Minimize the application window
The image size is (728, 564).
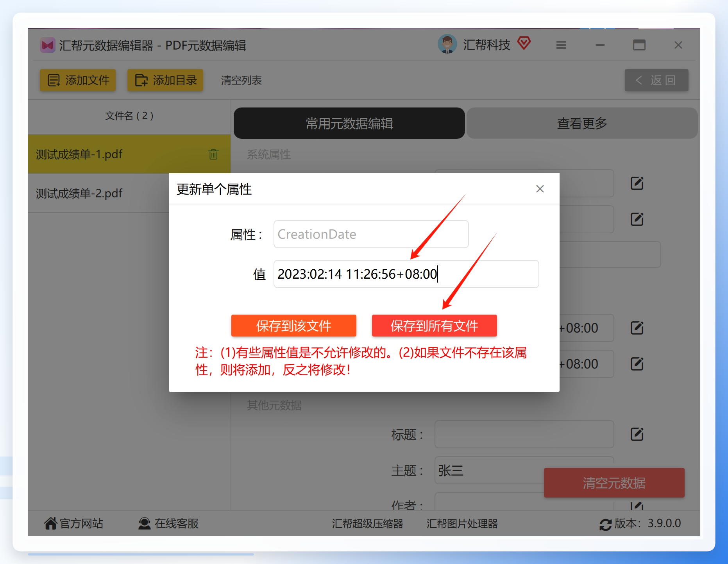[x=600, y=45]
